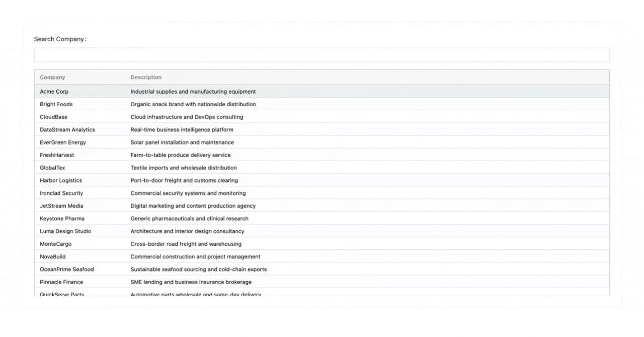Click the MonteCargo company row
Viewport: 644px width, 337px height.
coord(56,244)
